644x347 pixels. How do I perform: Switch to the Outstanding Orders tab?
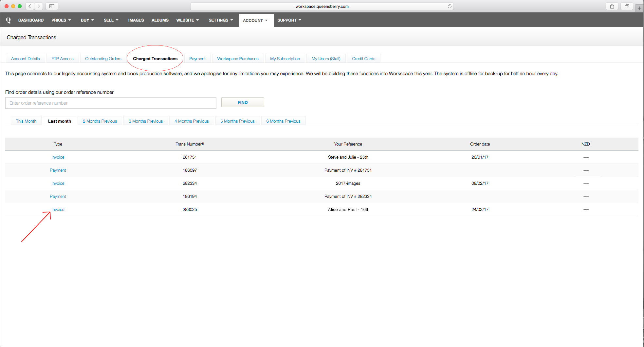click(x=103, y=59)
